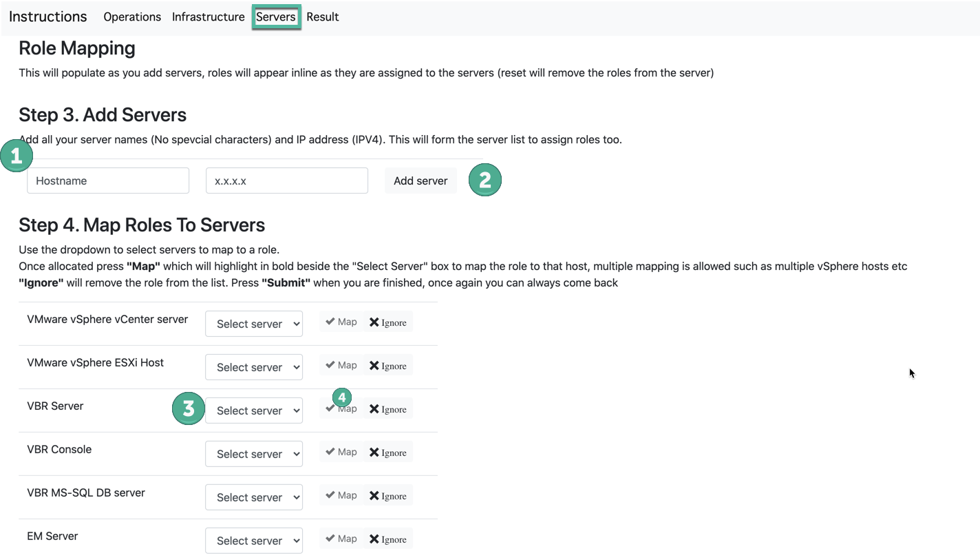Map the EM Server role

tap(341, 539)
